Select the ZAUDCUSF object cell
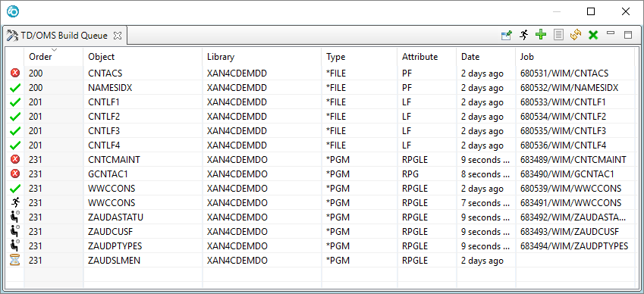Screen dimensions: 644x294 [x=143, y=231]
